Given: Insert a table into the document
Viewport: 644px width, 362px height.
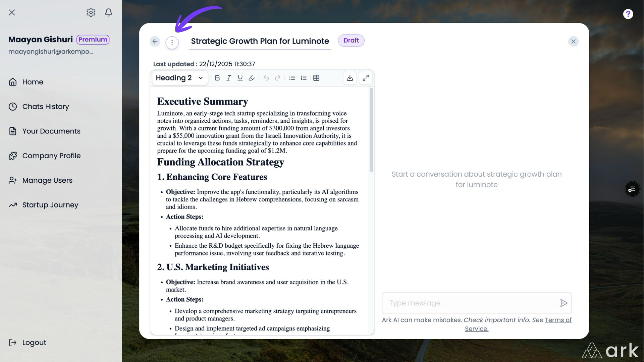Looking at the screenshot, I should click(316, 78).
